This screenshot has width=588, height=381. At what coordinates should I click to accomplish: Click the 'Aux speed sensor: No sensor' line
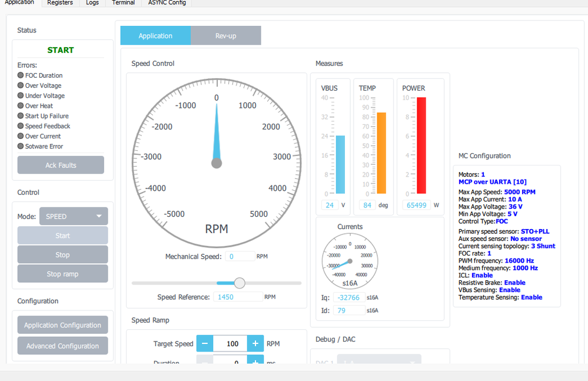(x=500, y=238)
